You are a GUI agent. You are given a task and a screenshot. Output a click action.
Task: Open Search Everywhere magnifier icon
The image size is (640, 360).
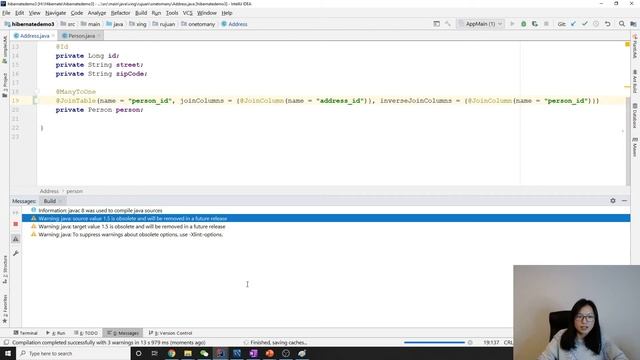(622, 24)
